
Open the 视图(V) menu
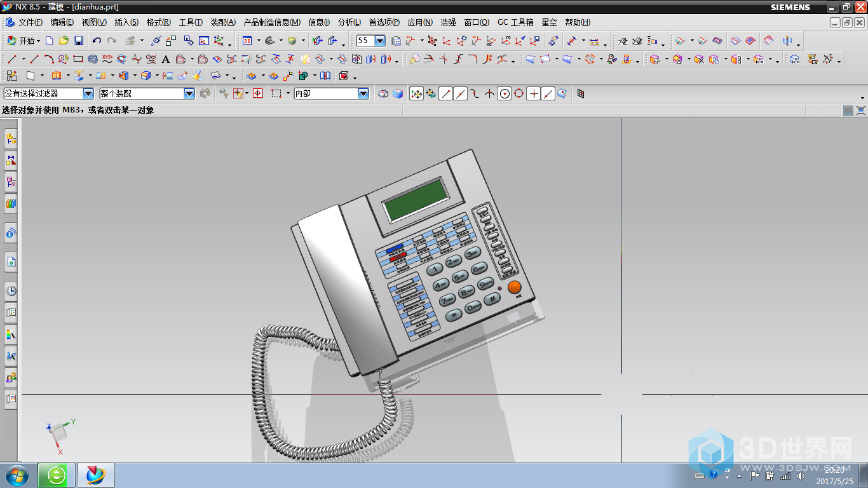94,22
